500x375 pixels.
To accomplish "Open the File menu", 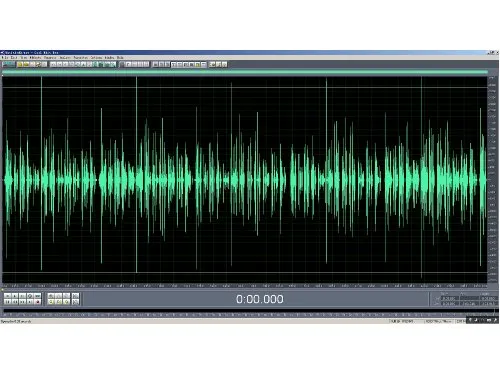I will [x=5, y=58].
